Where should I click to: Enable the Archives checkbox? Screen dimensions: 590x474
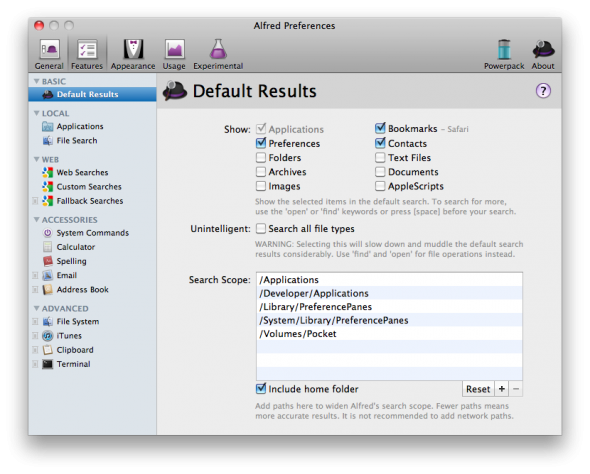tap(261, 172)
